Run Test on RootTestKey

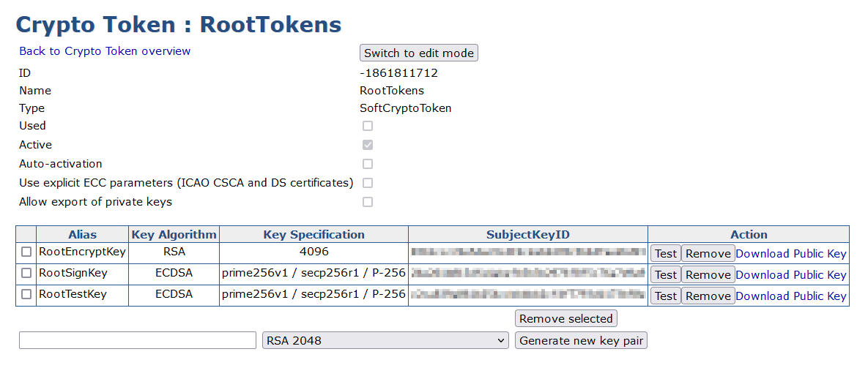(x=665, y=296)
